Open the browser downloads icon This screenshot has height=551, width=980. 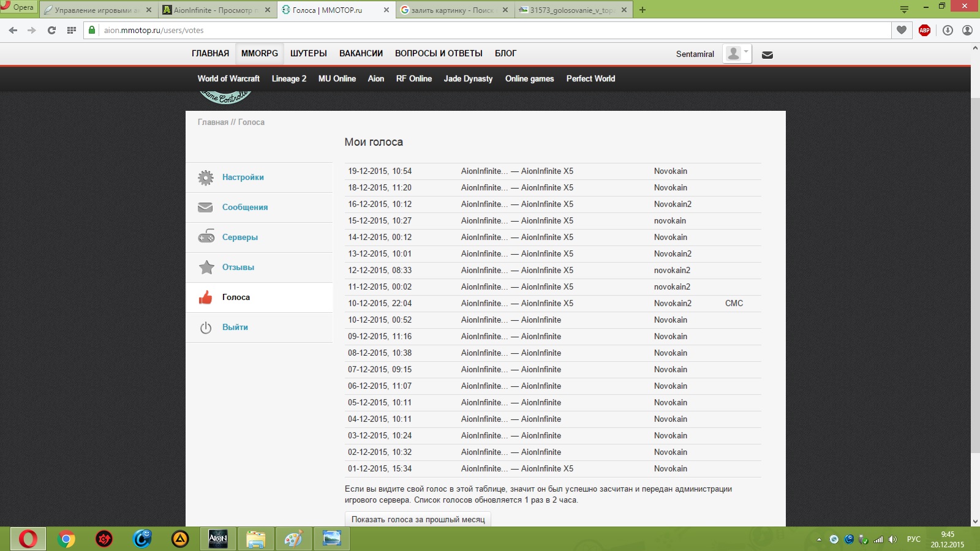tap(948, 30)
